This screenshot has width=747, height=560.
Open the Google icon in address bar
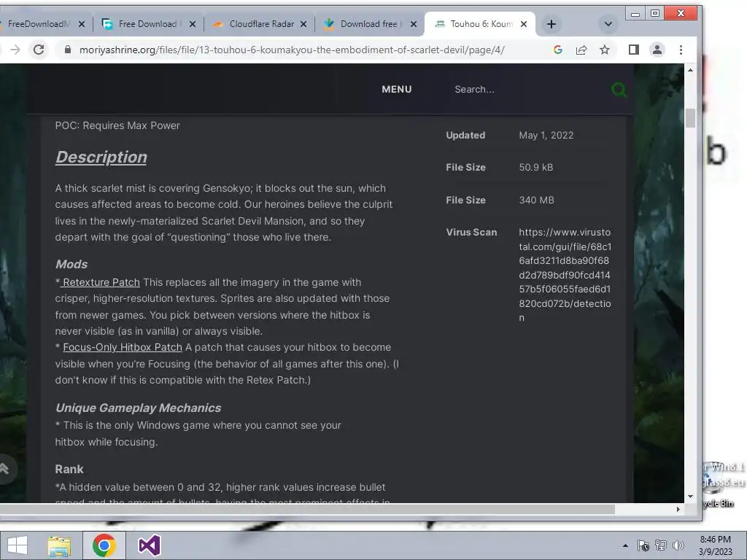click(558, 50)
